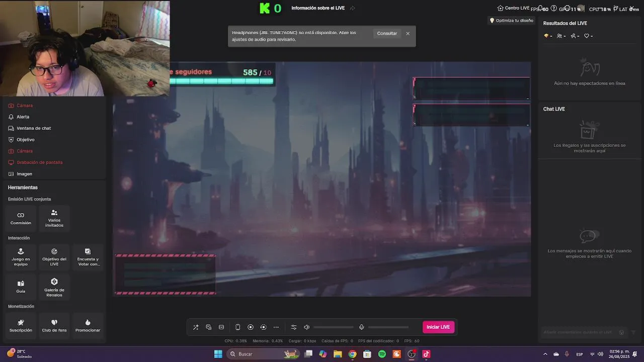Open TikTok LIVE Studio taskbar icon
The image size is (644, 362).
click(x=426, y=354)
